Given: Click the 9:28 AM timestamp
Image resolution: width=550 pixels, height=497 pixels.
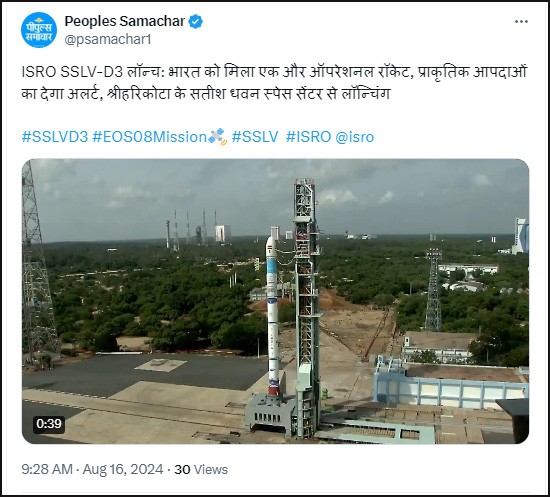Looking at the screenshot, I should [x=47, y=469].
